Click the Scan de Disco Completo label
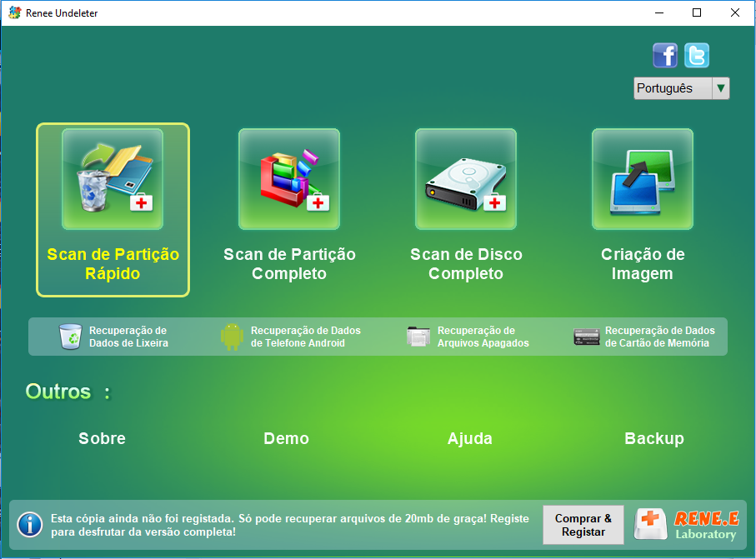 point(466,263)
